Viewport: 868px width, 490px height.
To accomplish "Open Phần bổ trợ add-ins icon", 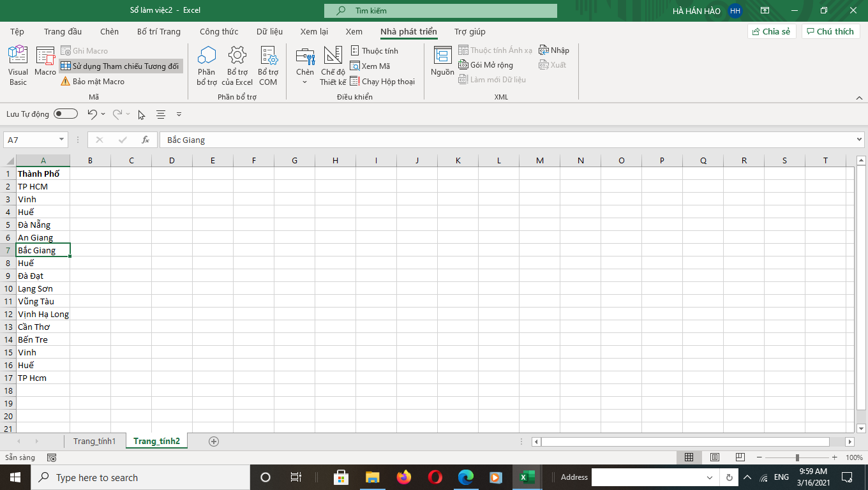I will pyautogui.click(x=207, y=65).
